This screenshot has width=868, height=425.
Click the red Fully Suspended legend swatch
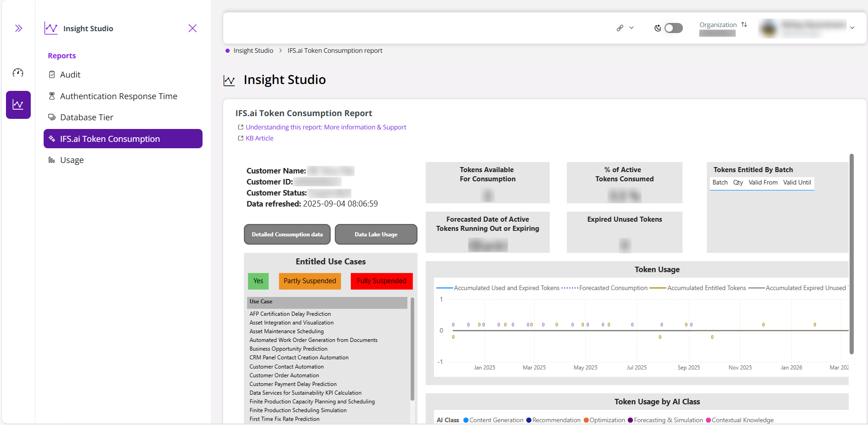[x=382, y=281]
